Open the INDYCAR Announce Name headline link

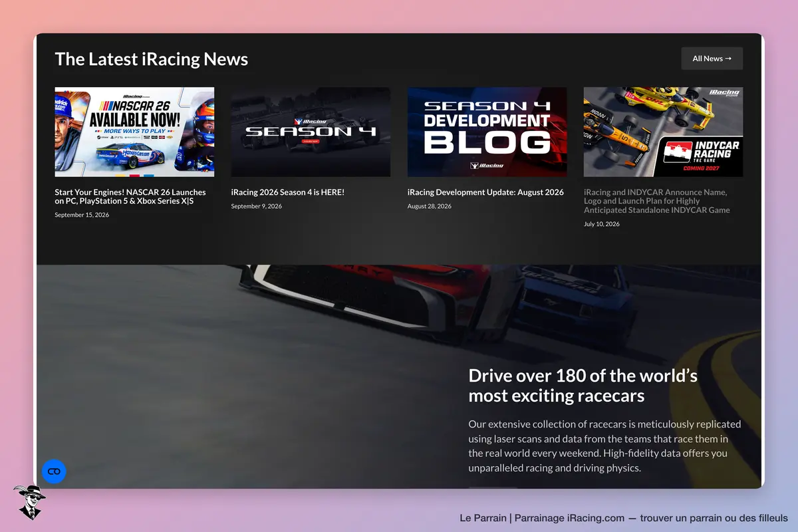657,201
